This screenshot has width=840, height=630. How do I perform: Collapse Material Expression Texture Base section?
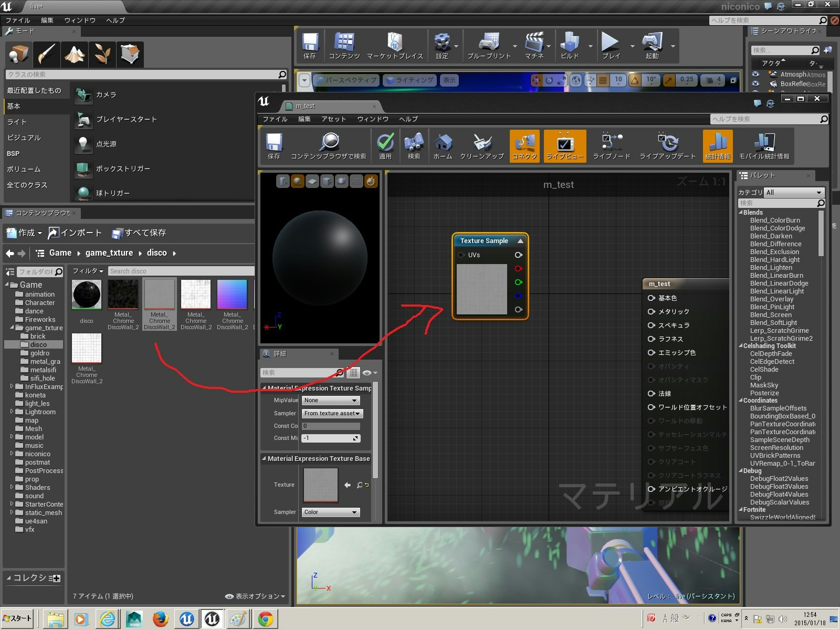coord(264,458)
